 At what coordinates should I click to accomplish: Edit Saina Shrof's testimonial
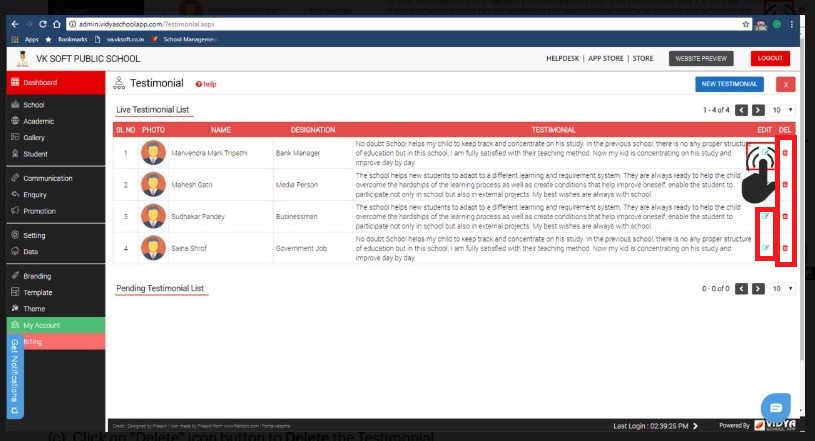(765, 248)
